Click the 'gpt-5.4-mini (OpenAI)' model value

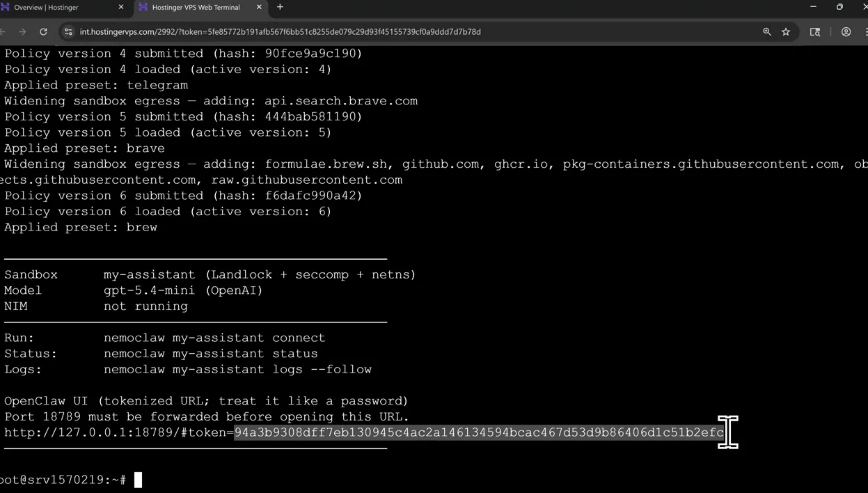(183, 290)
